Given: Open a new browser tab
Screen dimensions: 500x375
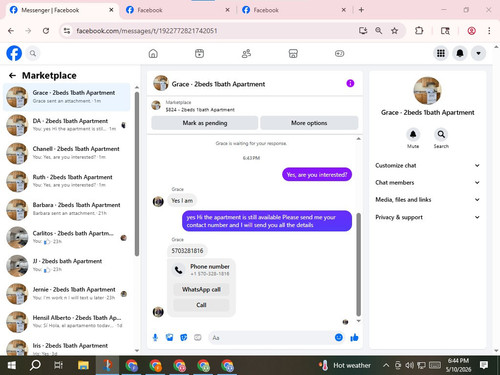Looking at the screenshot, I should [361, 10].
